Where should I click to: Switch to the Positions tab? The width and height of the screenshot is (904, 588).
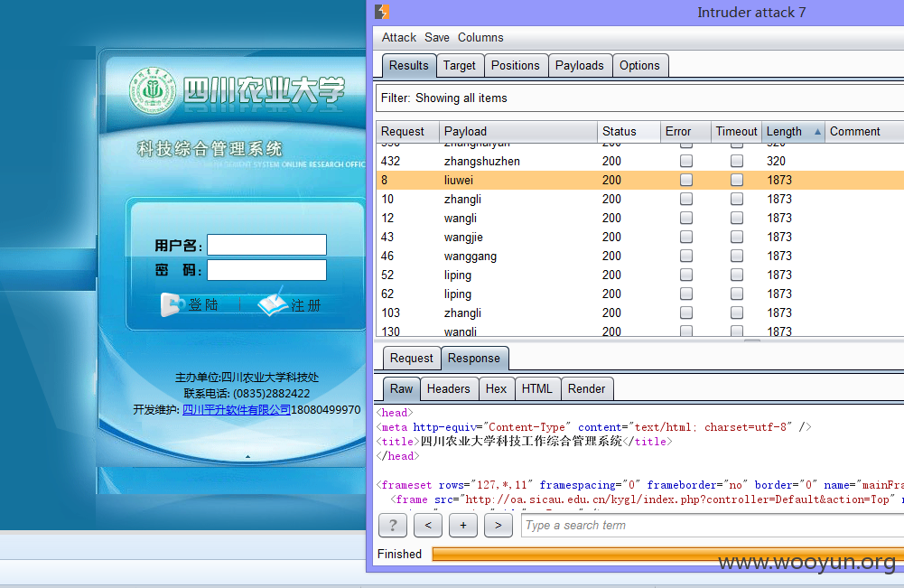tap(516, 66)
